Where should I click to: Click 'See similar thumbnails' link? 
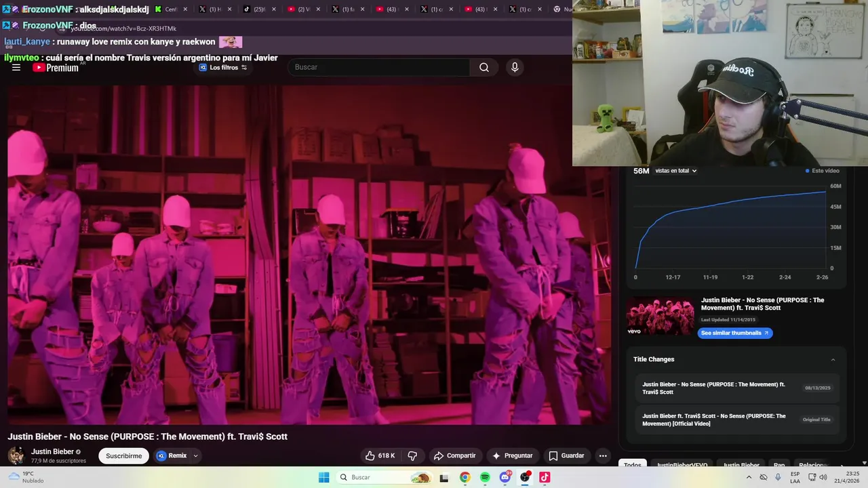click(735, 333)
